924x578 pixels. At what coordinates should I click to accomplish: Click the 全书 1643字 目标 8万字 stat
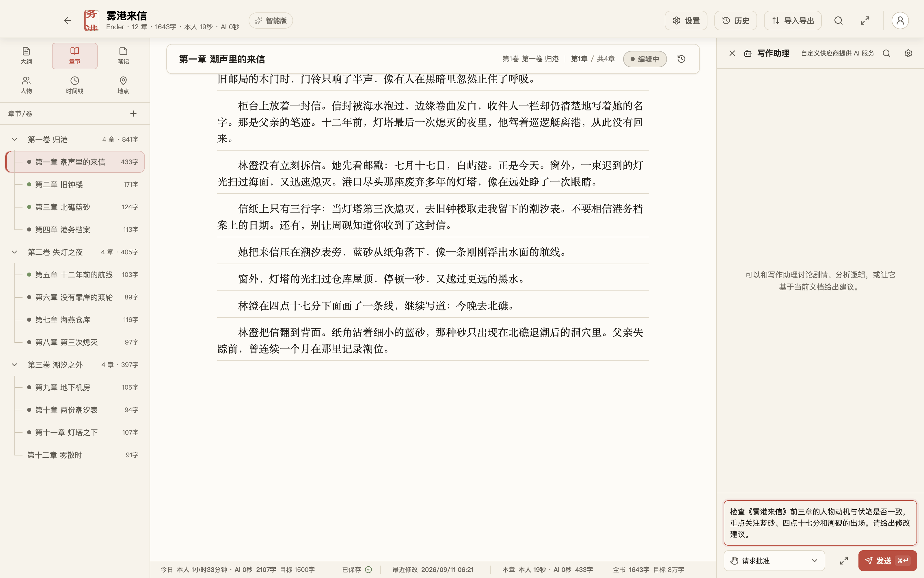point(648,570)
